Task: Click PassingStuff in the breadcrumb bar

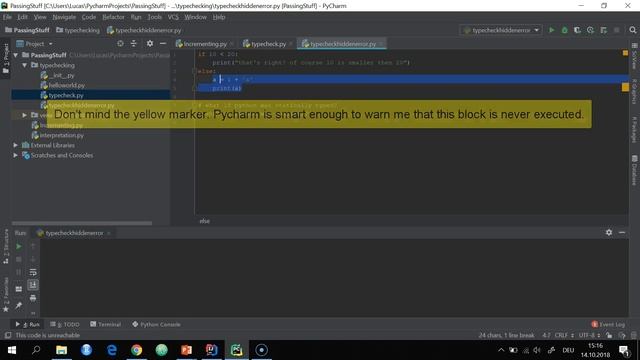Action: click(x=27, y=30)
